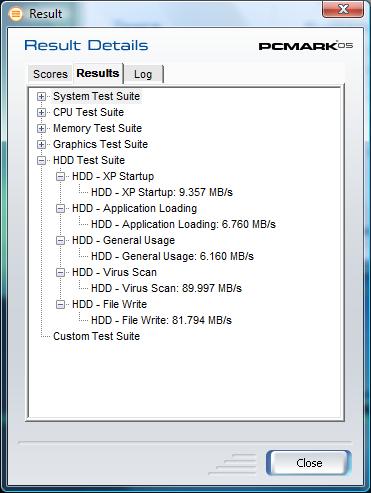Select the HDD - Virus Scan group label

point(114,272)
